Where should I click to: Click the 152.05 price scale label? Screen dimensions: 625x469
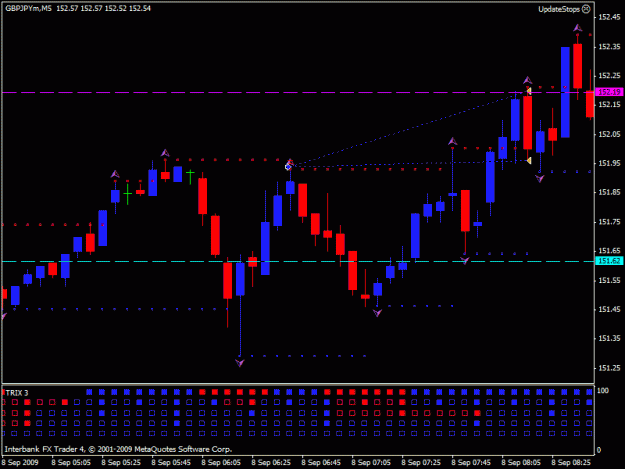click(x=609, y=134)
